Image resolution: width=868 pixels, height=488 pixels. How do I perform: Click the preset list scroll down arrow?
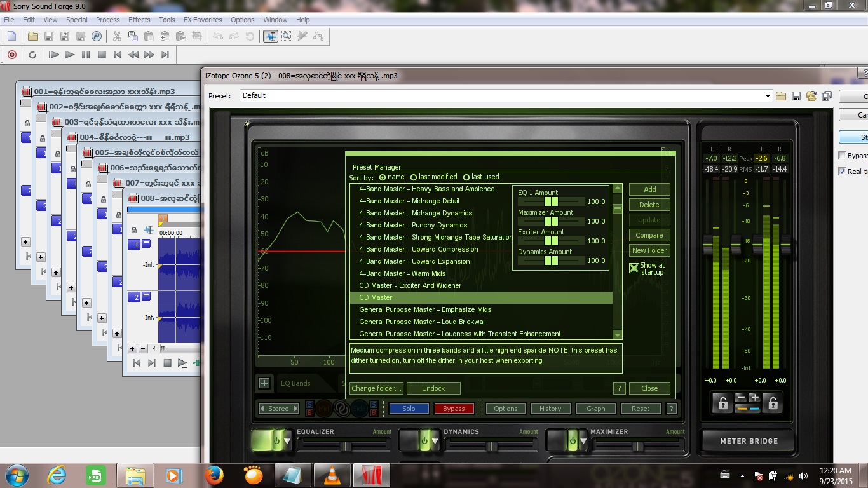(x=617, y=335)
